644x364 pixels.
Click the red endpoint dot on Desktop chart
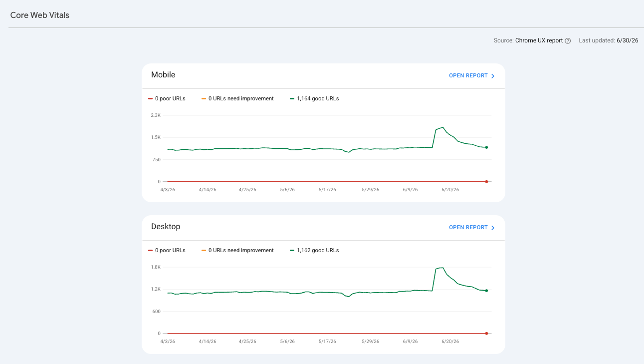(x=486, y=334)
